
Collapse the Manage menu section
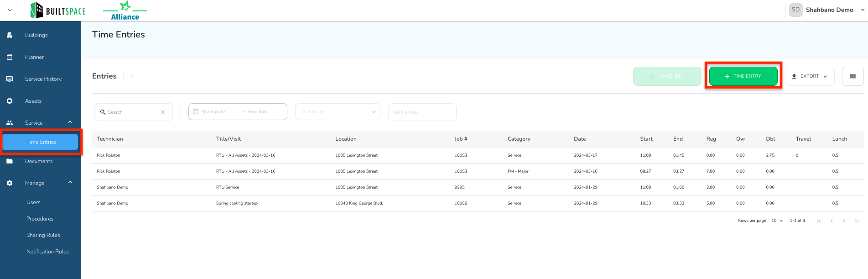click(x=70, y=182)
